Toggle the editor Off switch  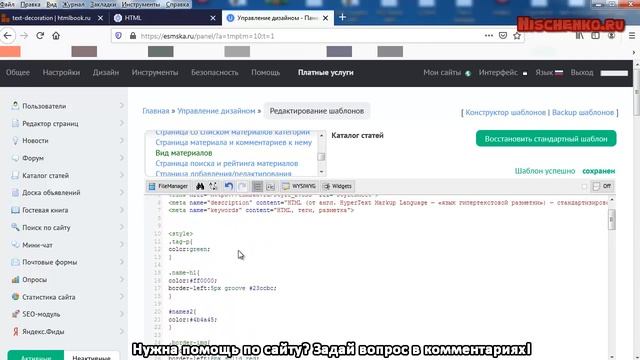click(602, 186)
